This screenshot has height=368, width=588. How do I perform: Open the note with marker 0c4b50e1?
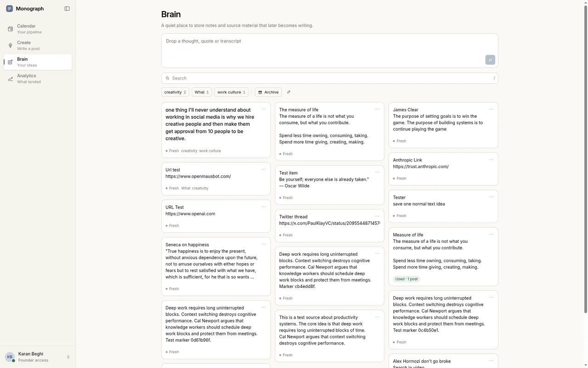443,320
